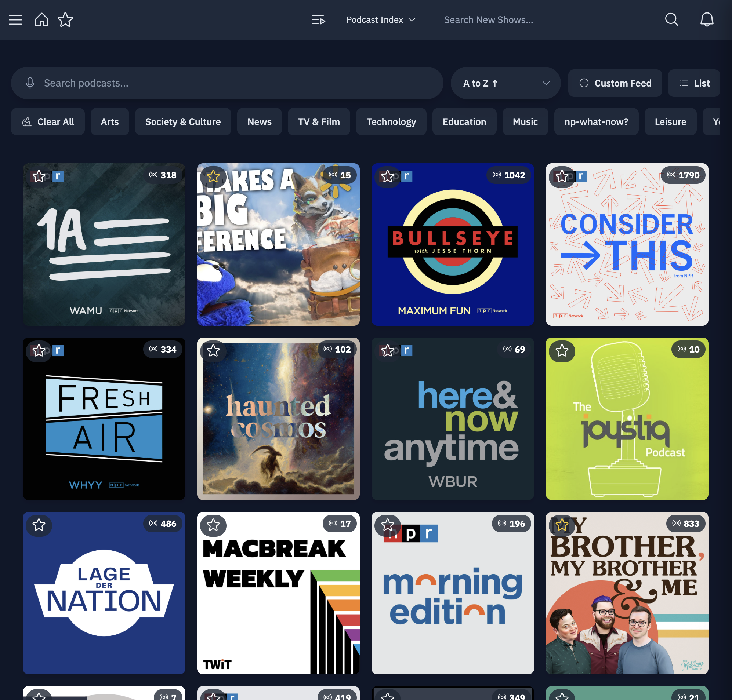The width and height of the screenshot is (732, 700).
Task: Favorite Bullseye with Jesse Thorn
Action: [387, 176]
